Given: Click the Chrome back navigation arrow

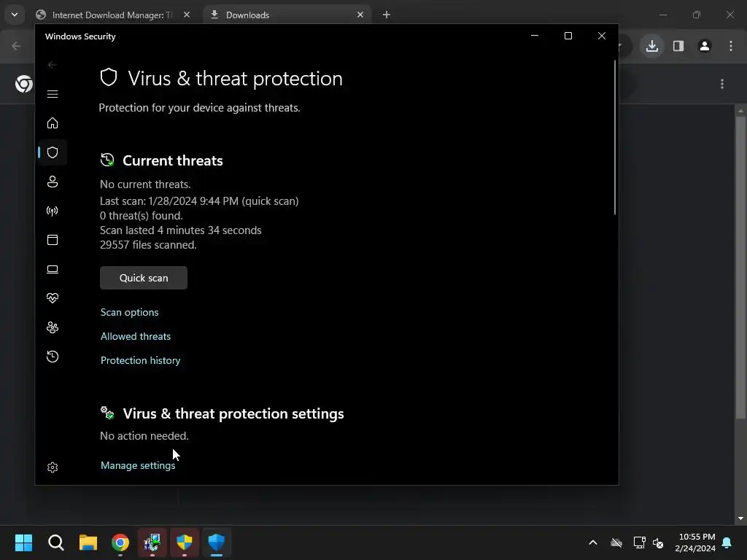Looking at the screenshot, I should (x=16, y=46).
